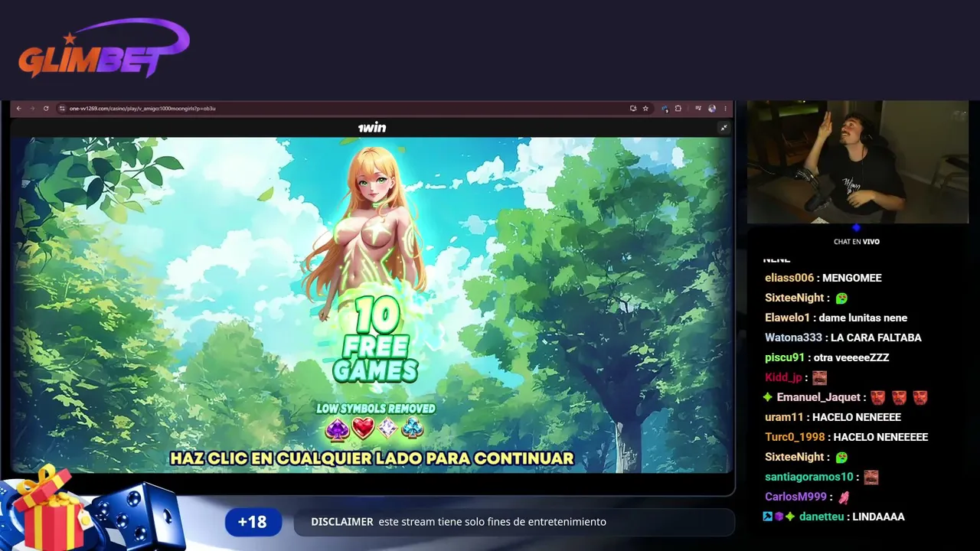The width and height of the screenshot is (980, 551).
Task: Bookmark this page with the star icon
Action: click(x=645, y=109)
